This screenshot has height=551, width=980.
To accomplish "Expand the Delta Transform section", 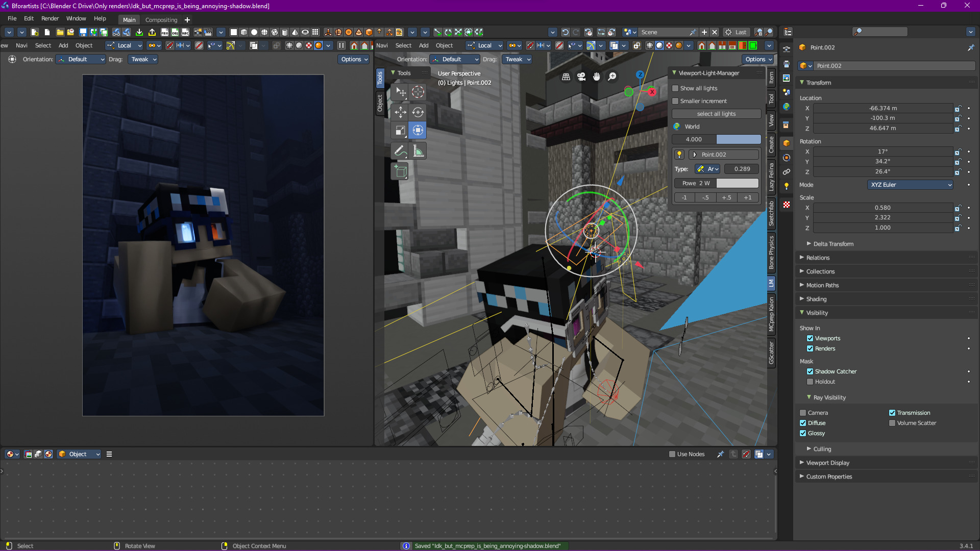I will (833, 244).
